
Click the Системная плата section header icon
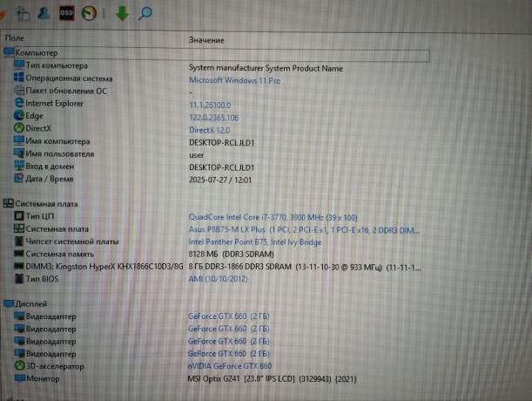(x=8, y=203)
